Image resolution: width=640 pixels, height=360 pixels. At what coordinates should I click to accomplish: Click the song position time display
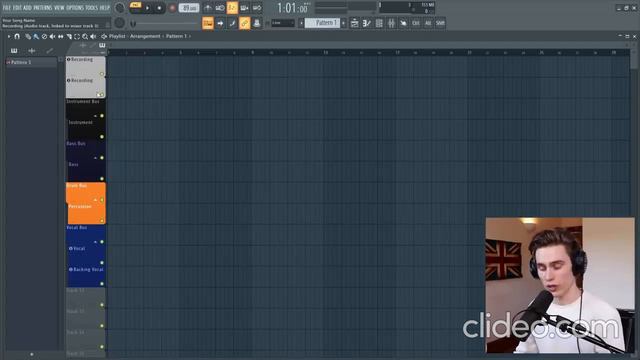pyautogui.click(x=292, y=8)
